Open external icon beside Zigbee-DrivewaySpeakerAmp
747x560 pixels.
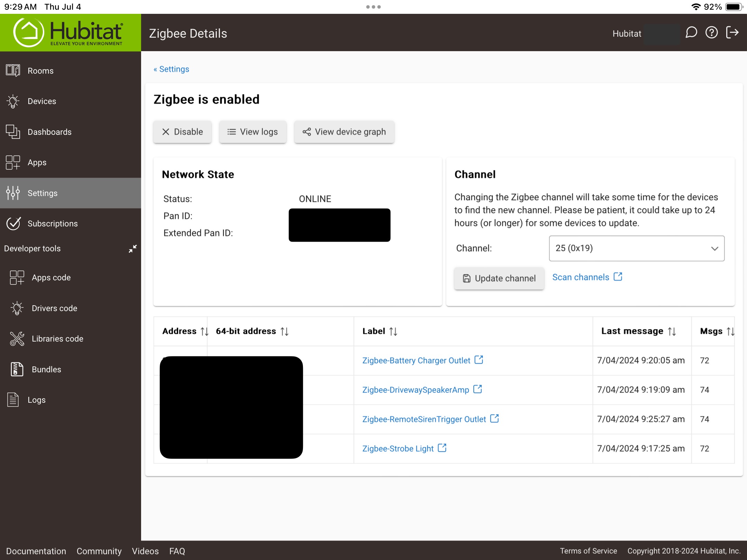[478, 389]
